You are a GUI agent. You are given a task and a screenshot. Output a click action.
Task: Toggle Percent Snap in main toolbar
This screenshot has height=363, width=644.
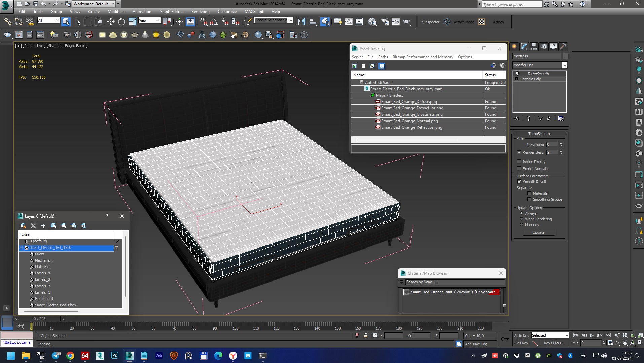(224, 22)
